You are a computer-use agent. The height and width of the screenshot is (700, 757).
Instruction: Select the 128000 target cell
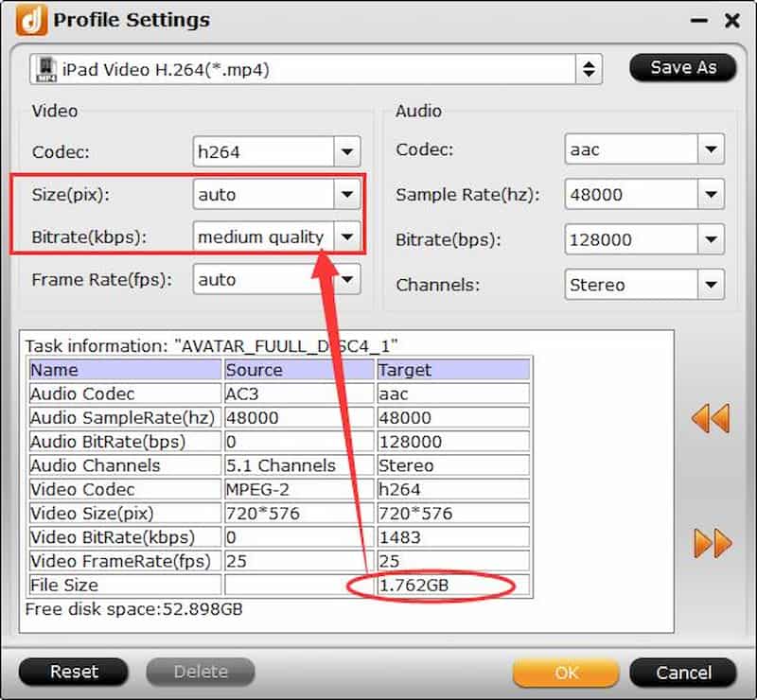453,442
